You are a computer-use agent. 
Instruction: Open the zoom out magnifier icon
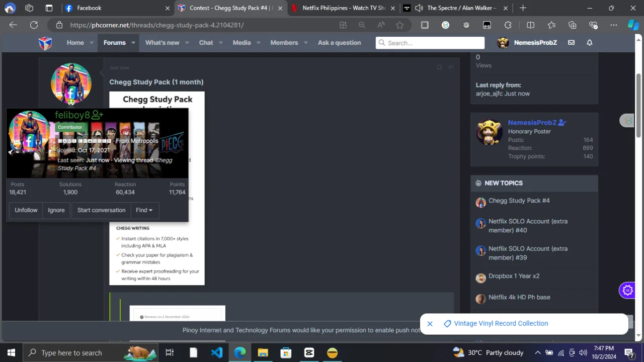tap(362, 25)
